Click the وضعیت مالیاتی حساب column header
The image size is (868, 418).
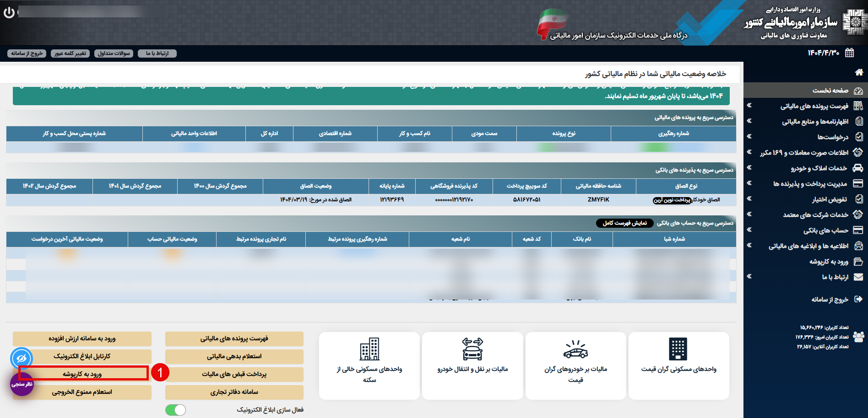172,239
